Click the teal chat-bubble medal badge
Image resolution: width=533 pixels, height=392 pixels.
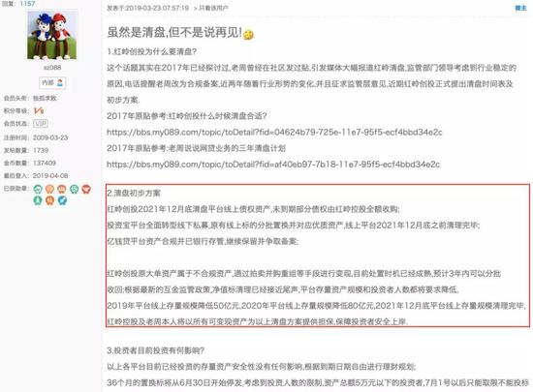(38, 189)
